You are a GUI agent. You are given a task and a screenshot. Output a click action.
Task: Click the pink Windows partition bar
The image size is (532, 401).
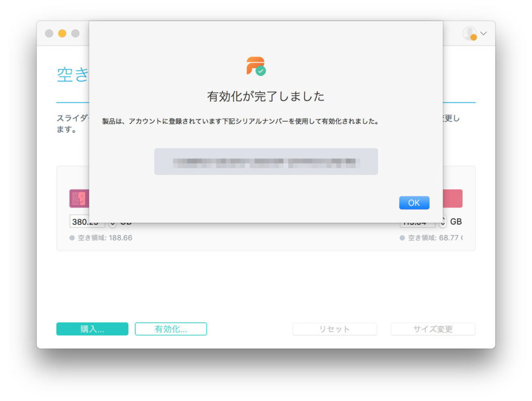pyautogui.click(x=453, y=198)
